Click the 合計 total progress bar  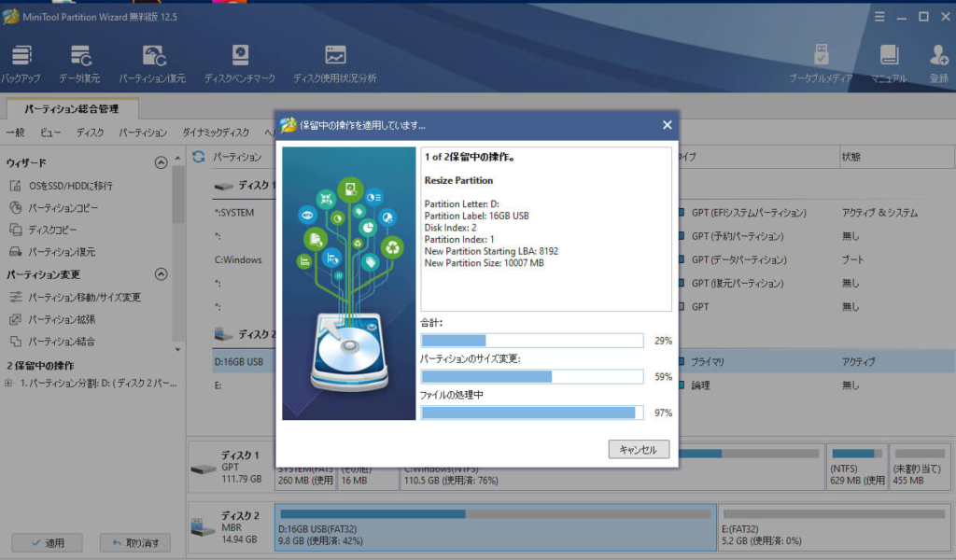point(532,340)
